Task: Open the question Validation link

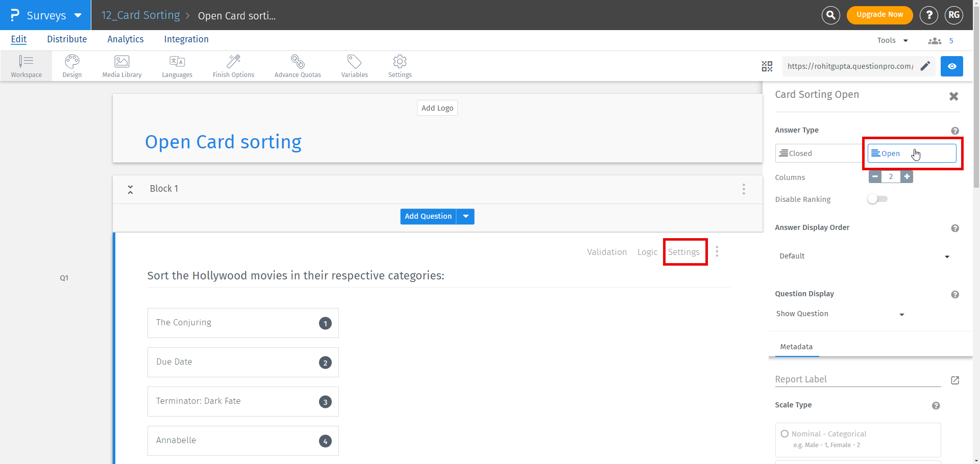Action: [x=607, y=252]
